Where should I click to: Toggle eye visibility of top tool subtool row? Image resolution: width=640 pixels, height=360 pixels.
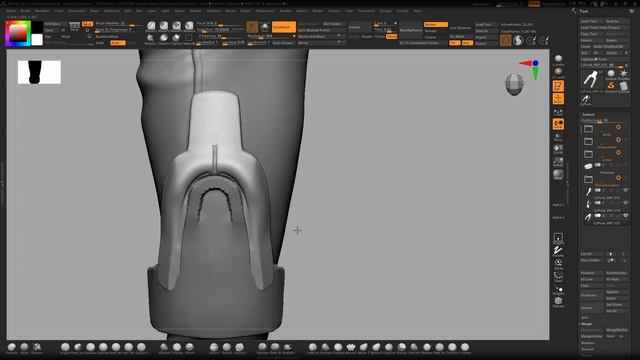(x=625, y=190)
